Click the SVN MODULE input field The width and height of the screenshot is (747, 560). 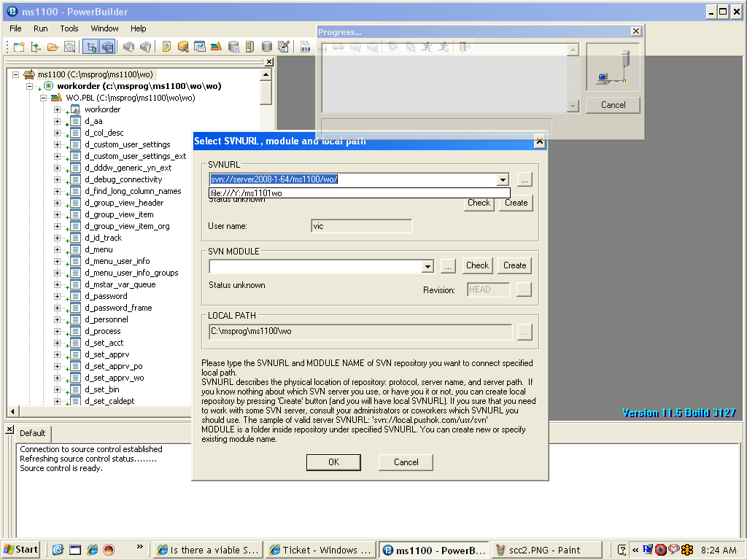click(x=315, y=266)
